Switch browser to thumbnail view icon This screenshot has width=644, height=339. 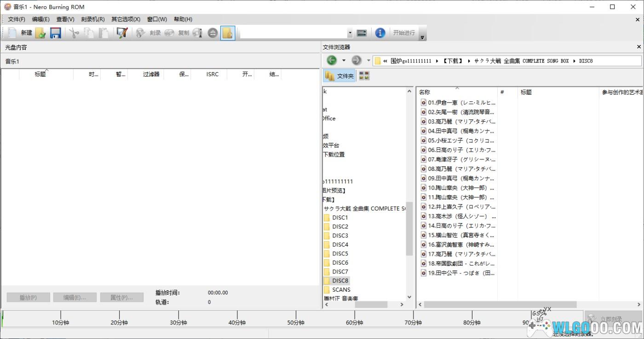click(x=364, y=76)
